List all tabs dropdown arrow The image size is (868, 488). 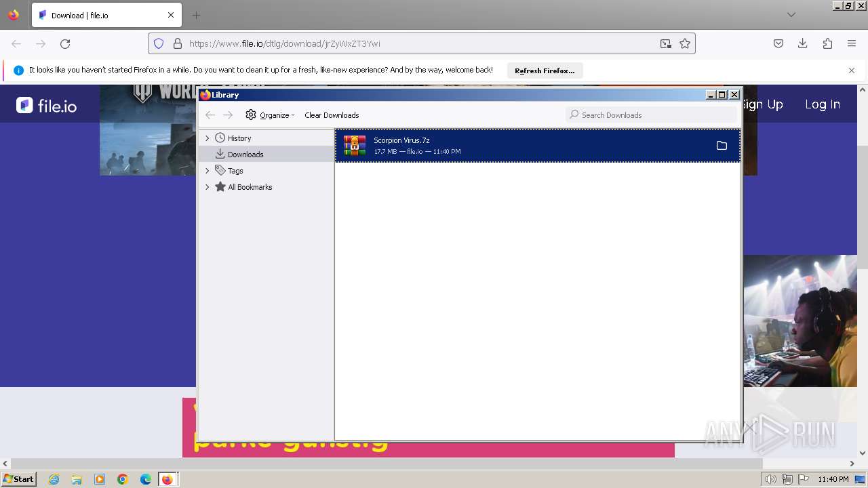tap(791, 15)
